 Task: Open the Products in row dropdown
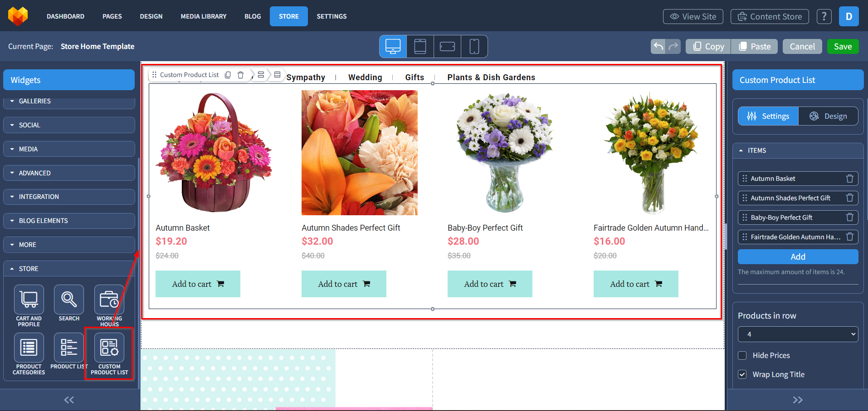pyautogui.click(x=798, y=334)
